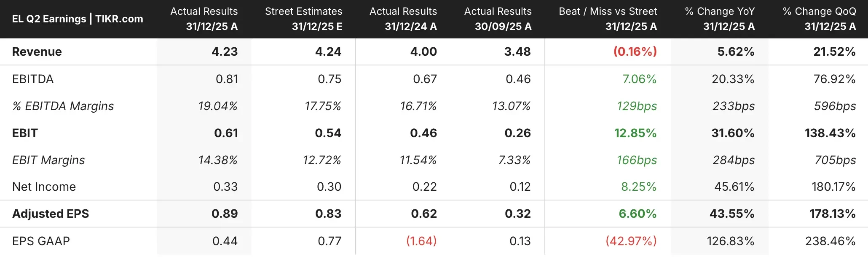Click the red (42.97%) EPS GAAP miss
Screen dimensions: 868x260
click(x=631, y=241)
